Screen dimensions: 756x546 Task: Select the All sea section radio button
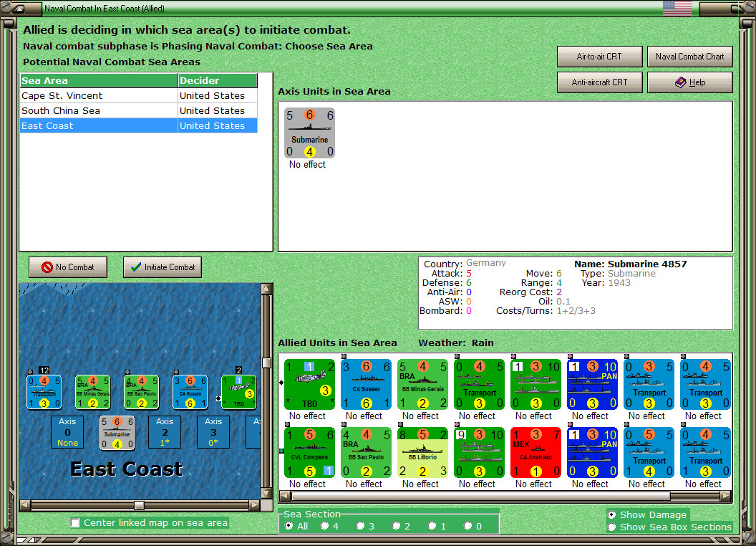click(289, 526)
